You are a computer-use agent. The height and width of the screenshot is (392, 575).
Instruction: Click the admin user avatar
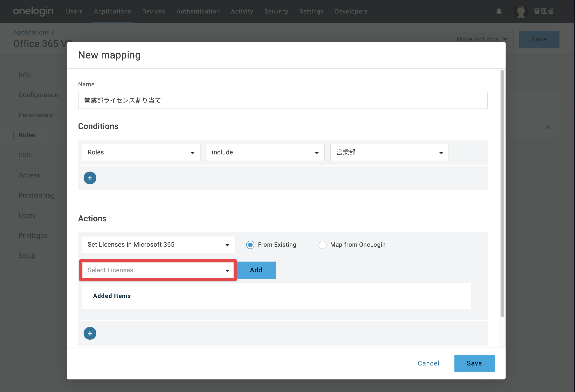tap(521, 11)
